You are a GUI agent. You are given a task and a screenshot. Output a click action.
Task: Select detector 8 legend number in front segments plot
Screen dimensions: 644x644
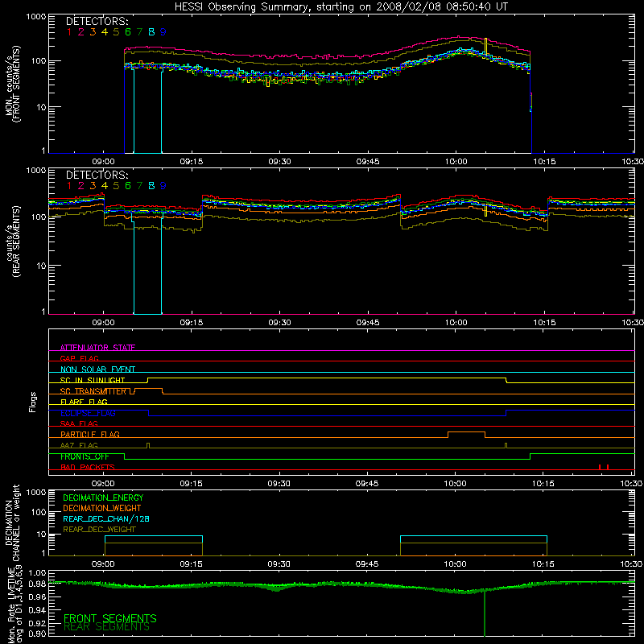tap(151, 32)
